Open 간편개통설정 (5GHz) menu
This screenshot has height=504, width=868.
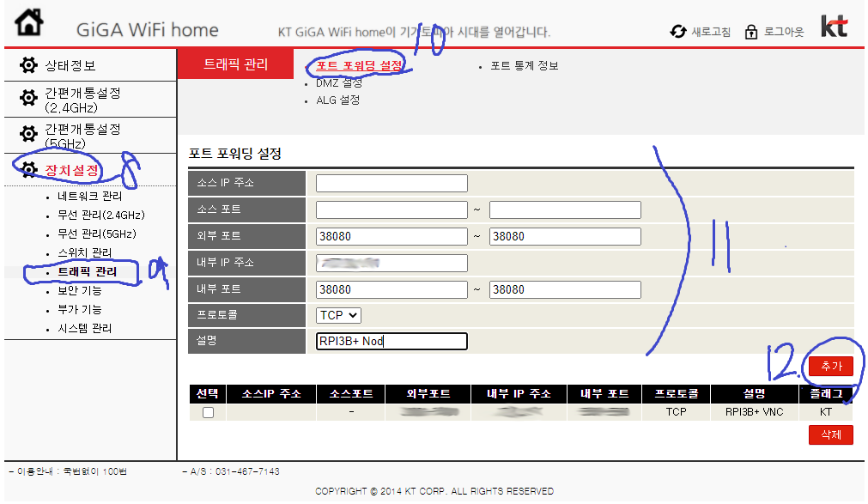(x=82, y=136)
